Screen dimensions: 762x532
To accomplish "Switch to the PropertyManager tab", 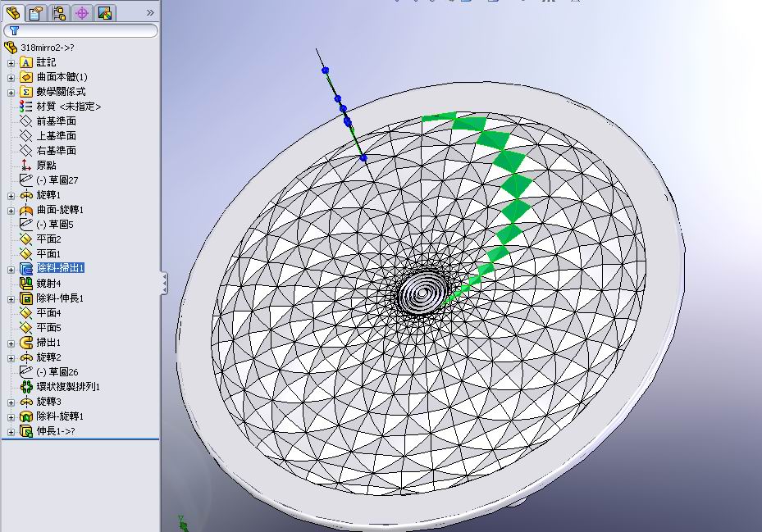I will click(x=35, y=12).
